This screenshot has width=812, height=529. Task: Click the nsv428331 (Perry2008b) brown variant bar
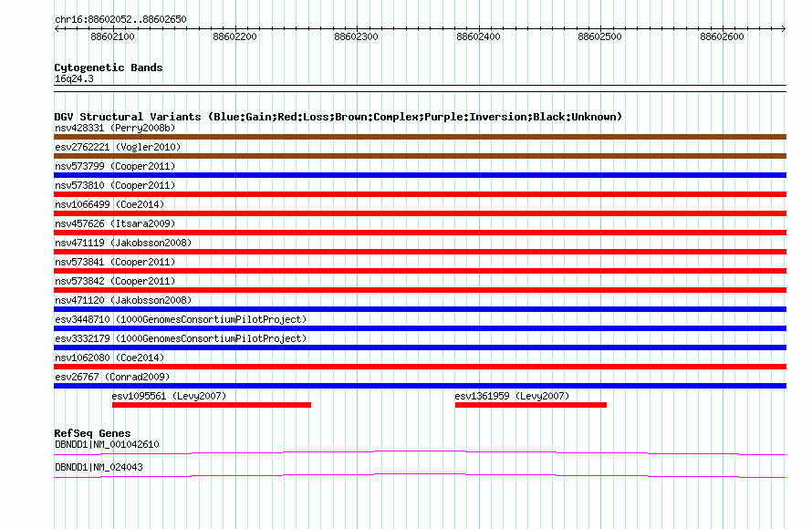420,137
